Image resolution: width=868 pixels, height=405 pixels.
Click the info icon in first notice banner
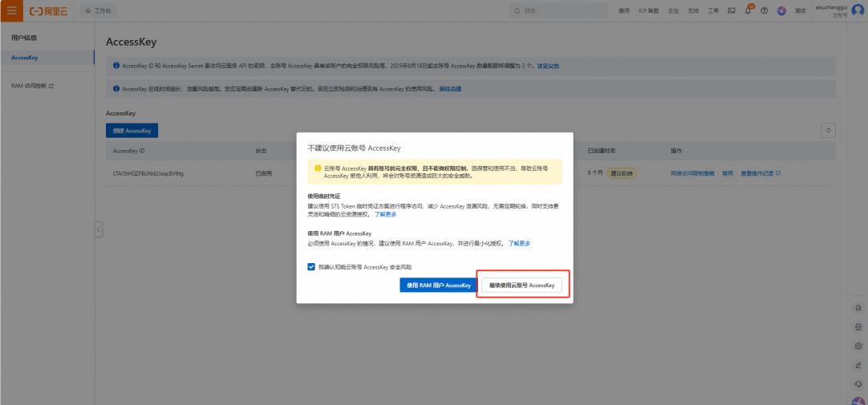coord(116,65)
